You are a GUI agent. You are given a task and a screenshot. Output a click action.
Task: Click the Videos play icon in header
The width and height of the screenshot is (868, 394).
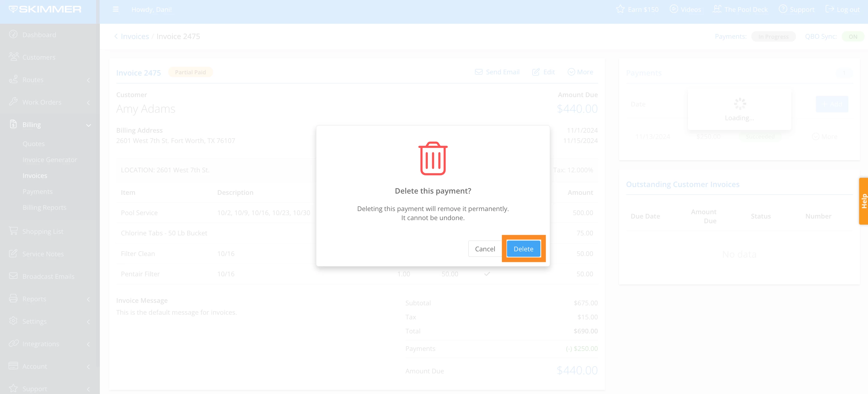(674, 9)
